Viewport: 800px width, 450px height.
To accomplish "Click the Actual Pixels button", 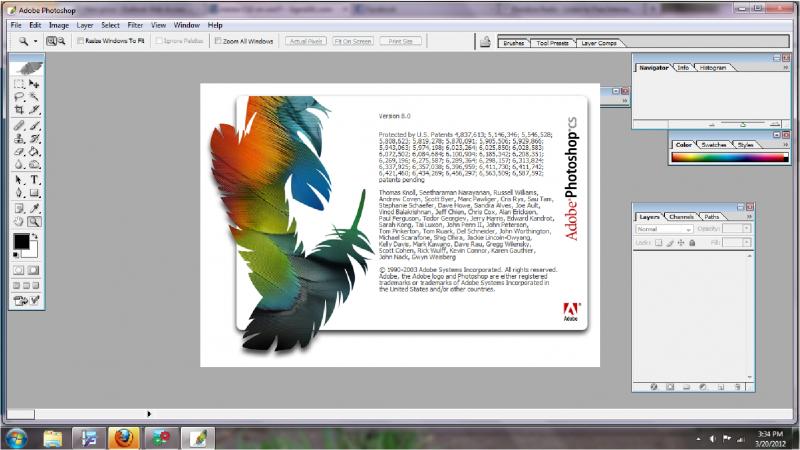I will [306, 41].
